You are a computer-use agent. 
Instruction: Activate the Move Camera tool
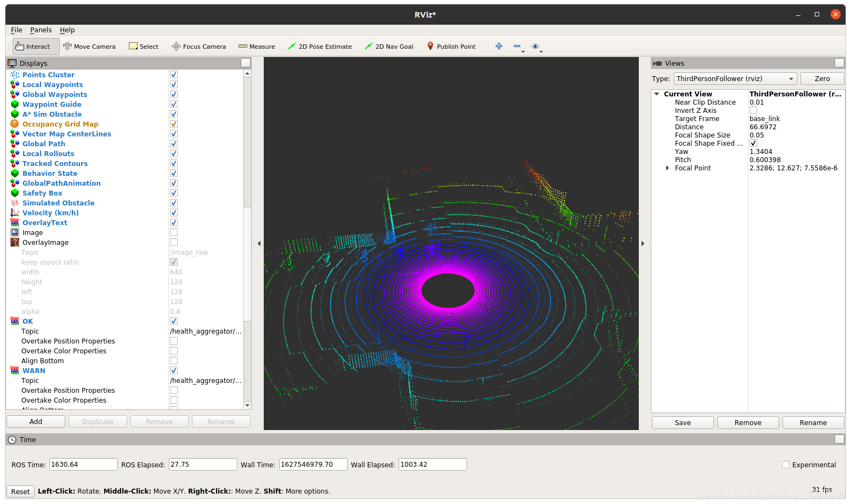pyautogui.click(x=89, y=46)
